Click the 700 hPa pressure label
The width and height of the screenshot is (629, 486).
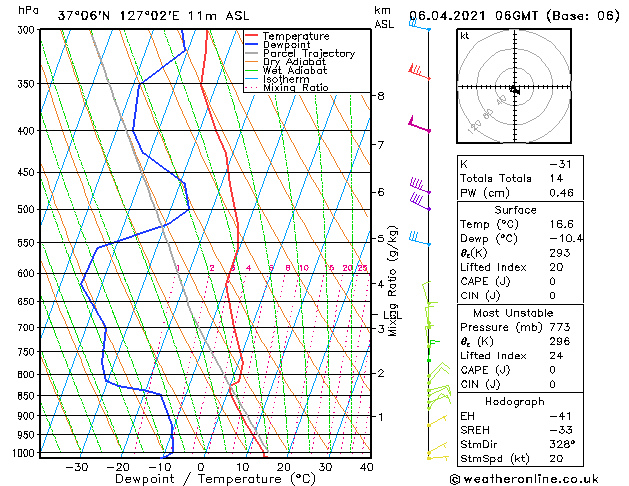pyautogui.click(x=28, y=328)
